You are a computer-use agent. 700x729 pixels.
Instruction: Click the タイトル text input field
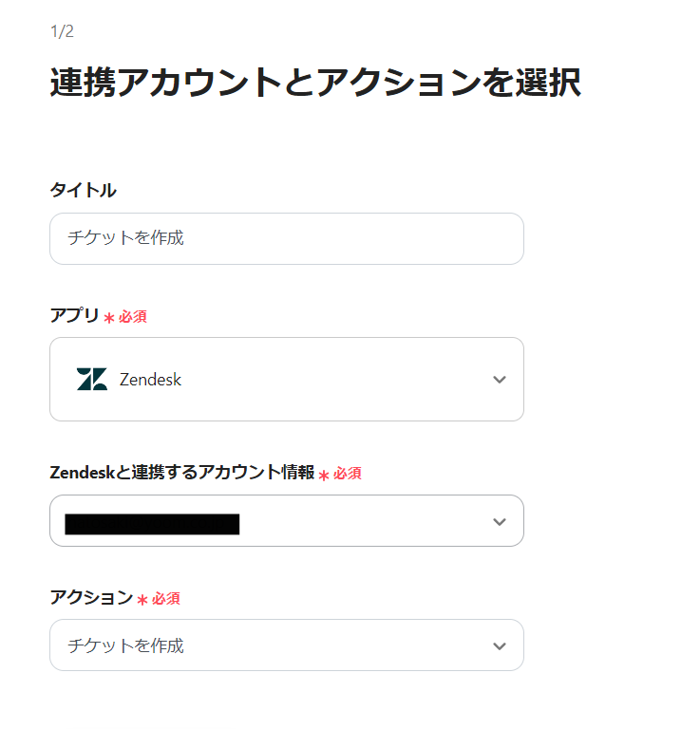(x=286, y=238)
